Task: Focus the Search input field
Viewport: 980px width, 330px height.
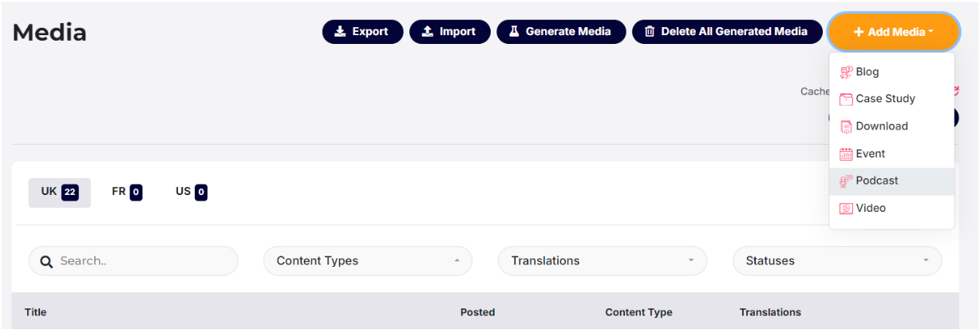Action: (x=133, y=260)
